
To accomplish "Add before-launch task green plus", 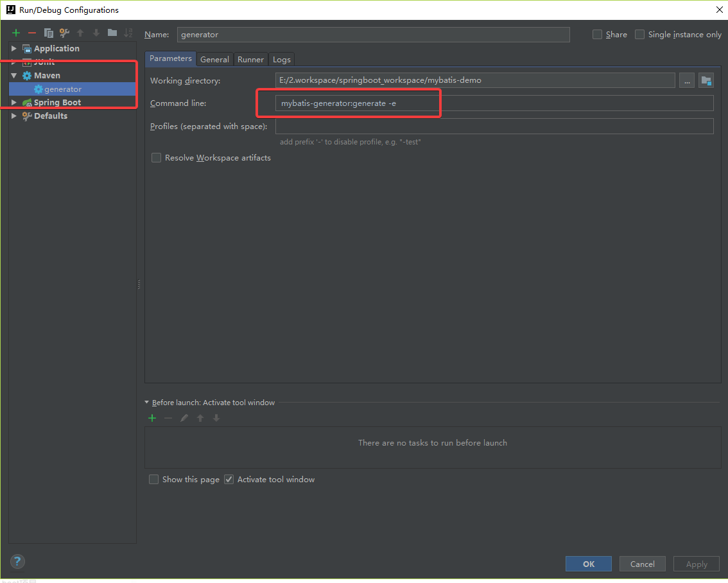I will point(152,418).
